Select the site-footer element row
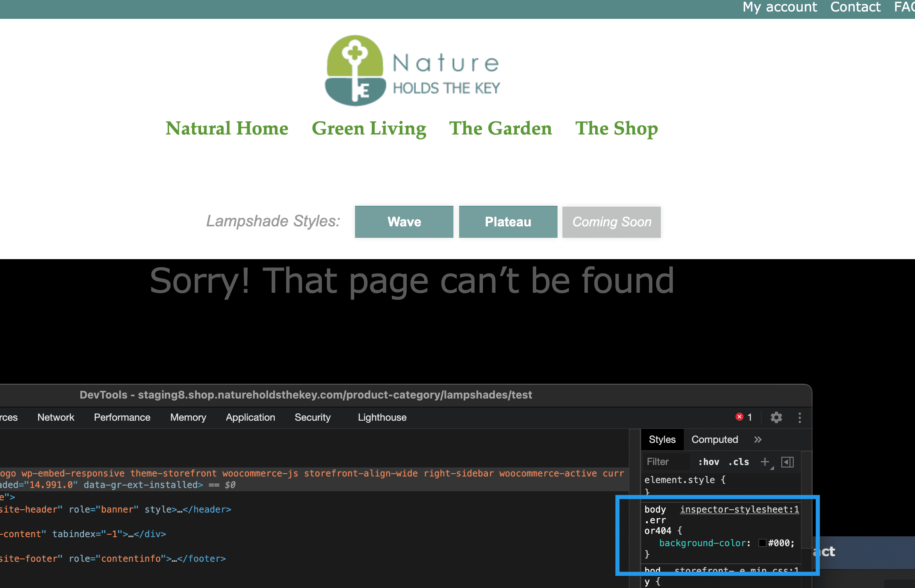The width and height of the screenshot is (915, 588). (314, 559)
